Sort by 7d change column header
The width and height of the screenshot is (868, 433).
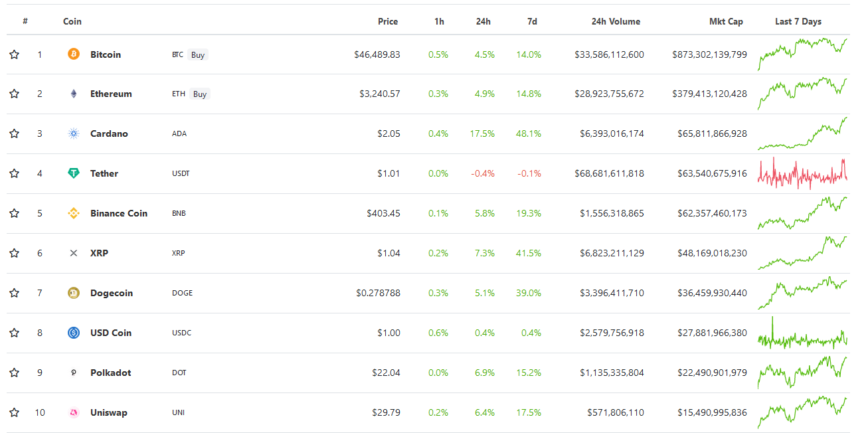pyautogui.click(x=532, y=21)
